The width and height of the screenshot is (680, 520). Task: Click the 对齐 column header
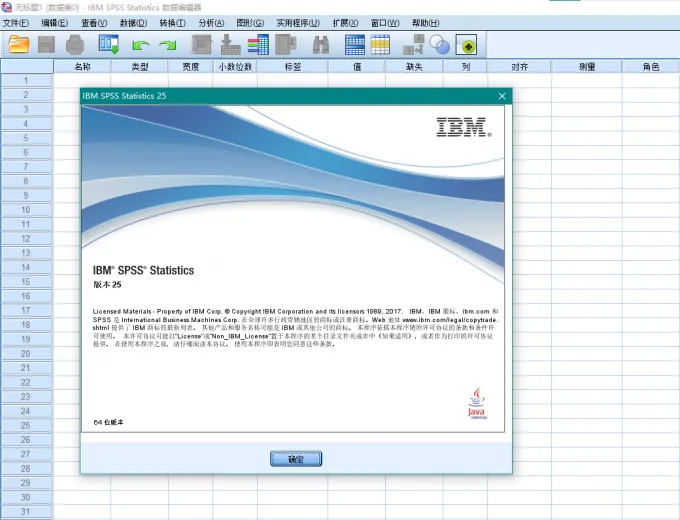(x=520, y=66)
